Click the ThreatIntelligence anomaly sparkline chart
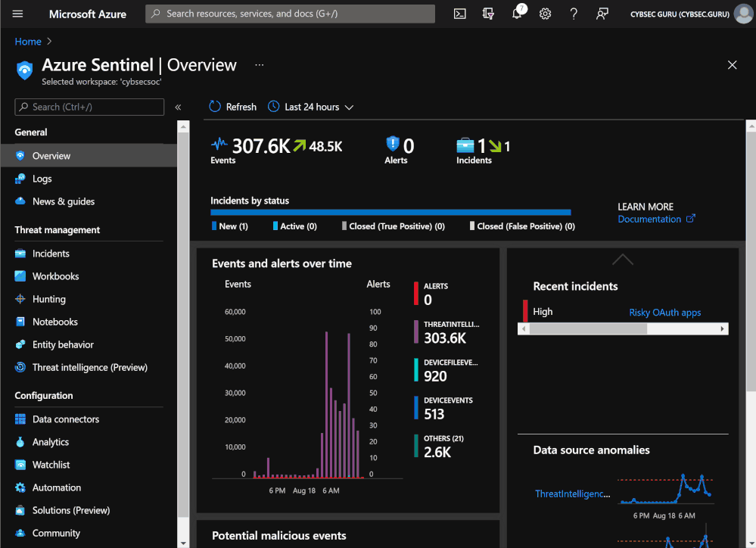756x548 pixels. coord(665,490)
